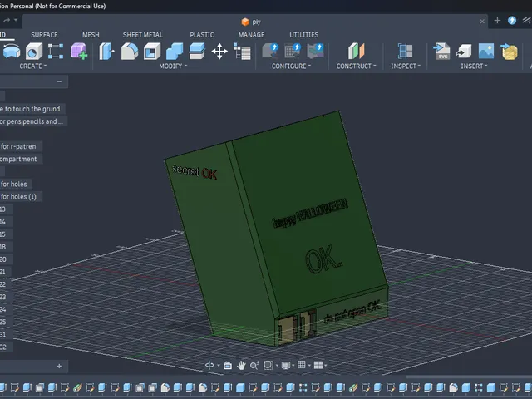
Task: Click the yellow Insert Mesh icon
Action: point(509,52)
